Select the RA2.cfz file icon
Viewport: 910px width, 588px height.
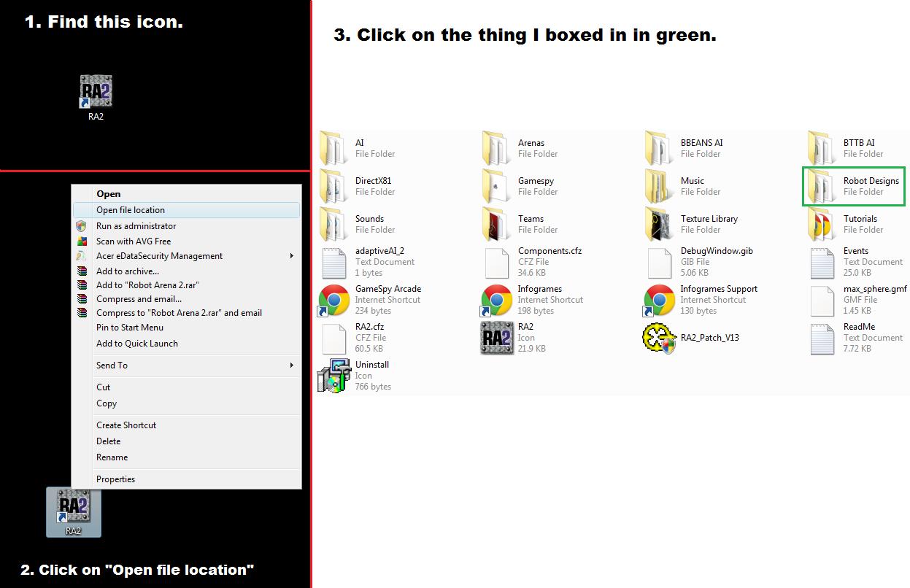(334, 338)
